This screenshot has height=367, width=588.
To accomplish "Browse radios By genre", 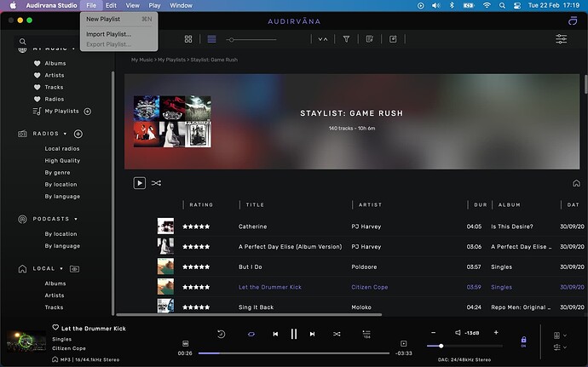I will 57,173.
